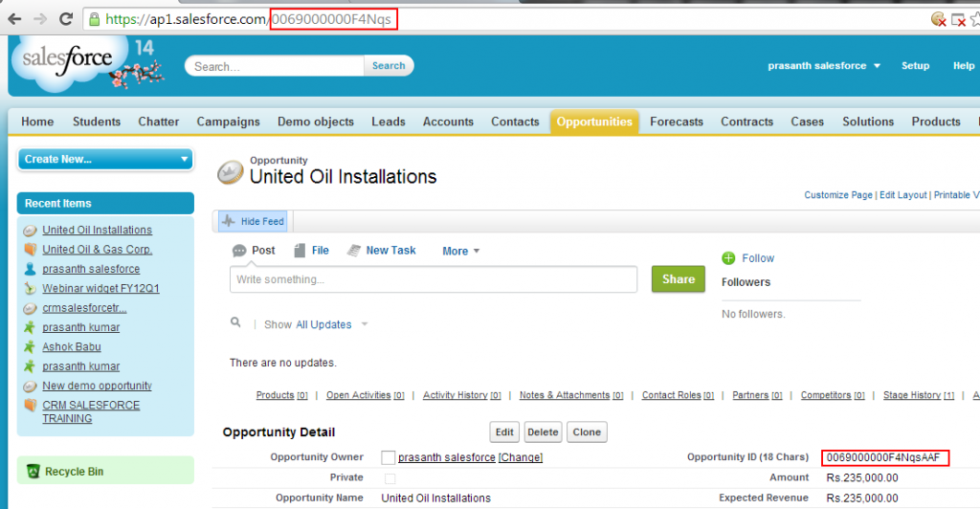Click the Hide Feed button

[x=253, y=221]
